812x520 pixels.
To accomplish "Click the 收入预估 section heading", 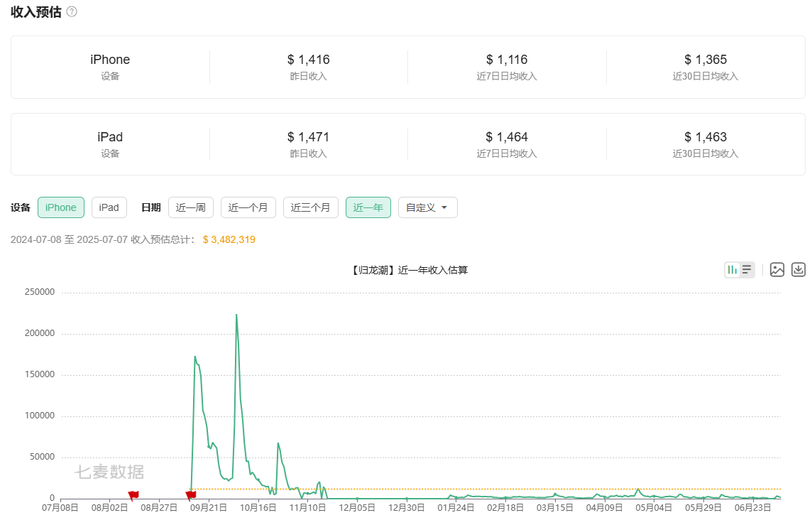I will click(x=36, y=12).
